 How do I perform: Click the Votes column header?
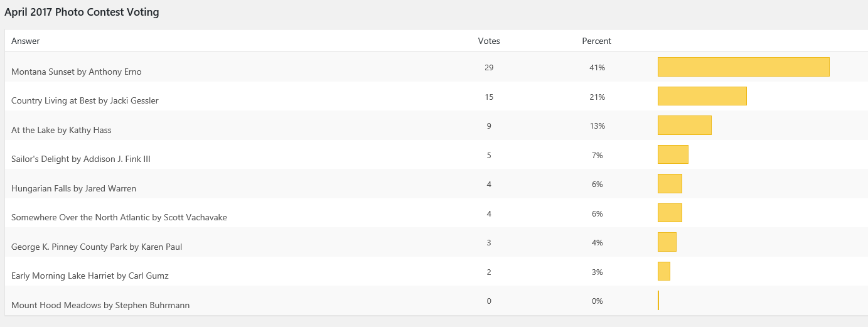(x=489, y=41)
